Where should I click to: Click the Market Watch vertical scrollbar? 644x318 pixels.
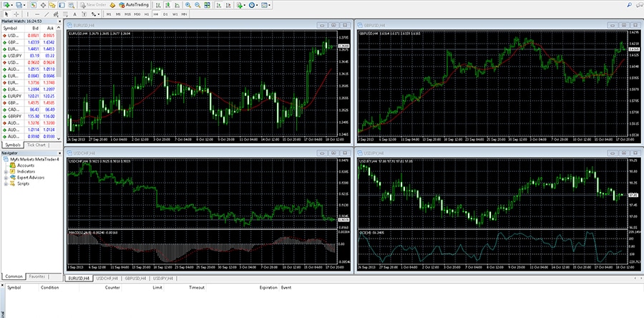60,79
